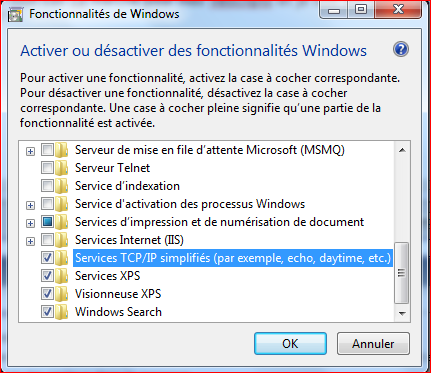The image size is (431, 373).
Task: Expand the Service d'activation des processus Windows node
Action: click(x=30, y=205)
